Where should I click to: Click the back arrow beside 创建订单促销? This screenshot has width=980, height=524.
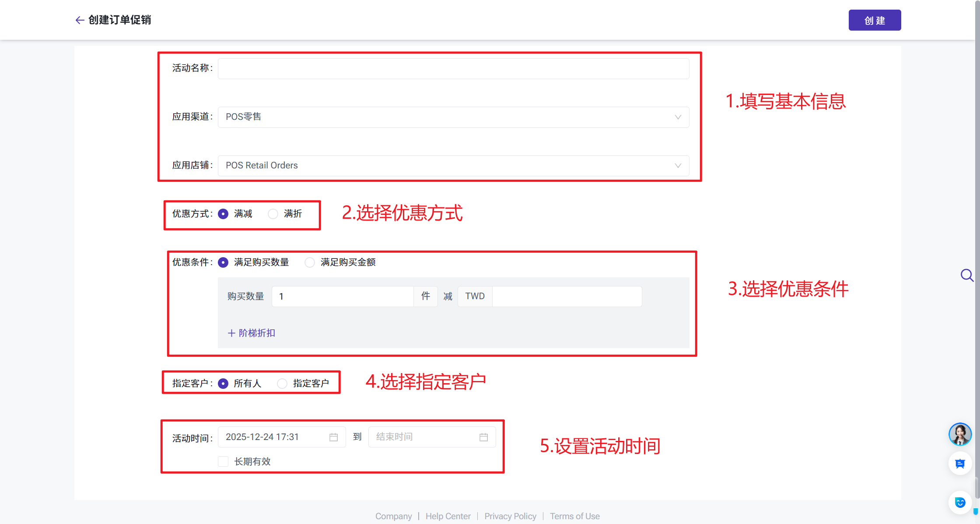click(x=79, y=20)
